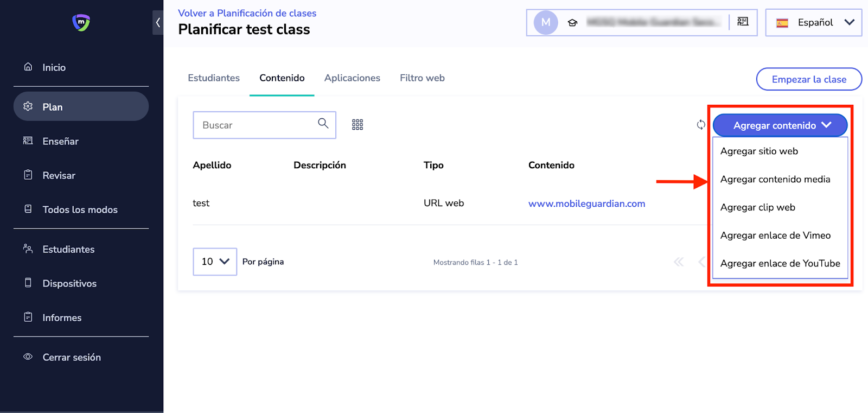Open the Filtro web tab
The height and width of the screenshot is (413, 868).
tap(422, 78)
